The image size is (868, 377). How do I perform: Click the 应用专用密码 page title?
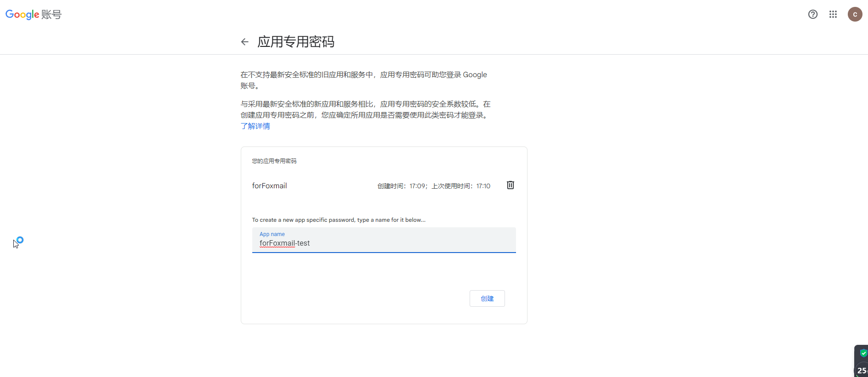[295, 42]
